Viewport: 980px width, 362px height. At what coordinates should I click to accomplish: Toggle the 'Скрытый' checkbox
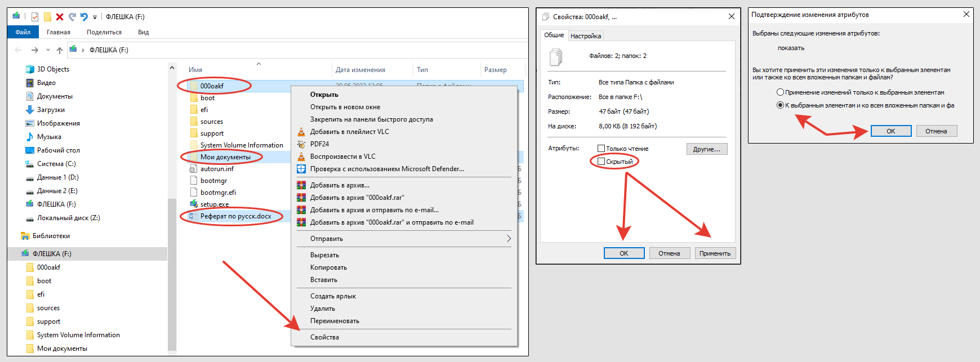click(x=602, y=162)
